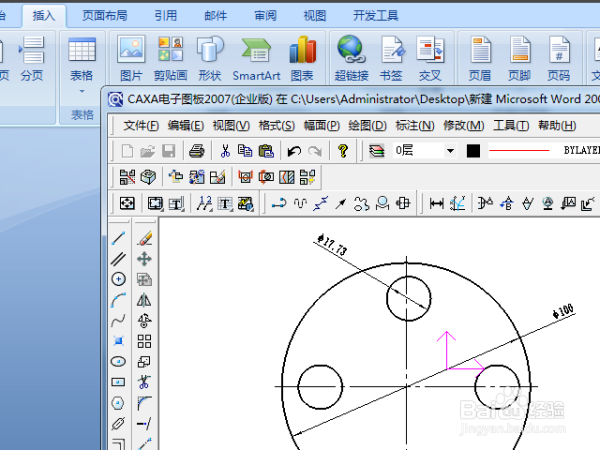Open the CAXA 编辑(E) menu
The width and height of the screenshot is (600, 450).
(x=186, y=126)
